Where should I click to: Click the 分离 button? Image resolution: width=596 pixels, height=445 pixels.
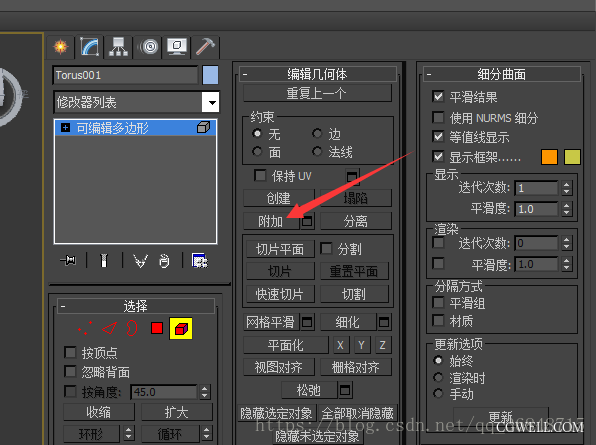tap(356, 221)
